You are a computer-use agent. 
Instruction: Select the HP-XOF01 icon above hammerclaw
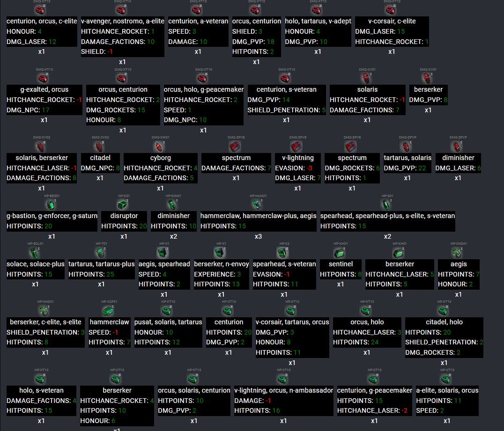pyautogui.click(x=109, y=311)
